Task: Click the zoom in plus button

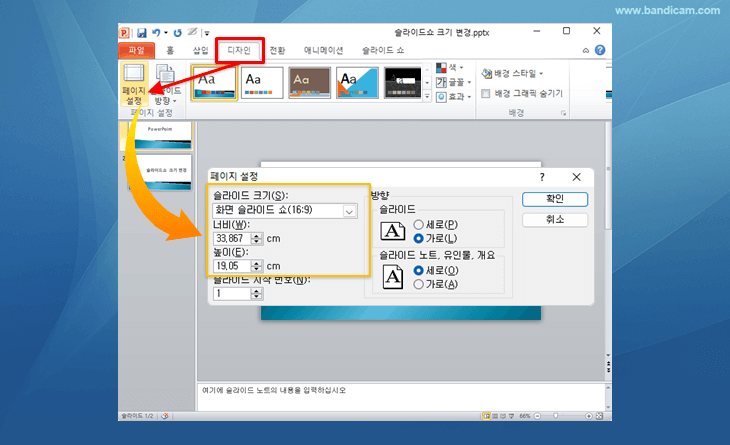Action: pos(589,416)
